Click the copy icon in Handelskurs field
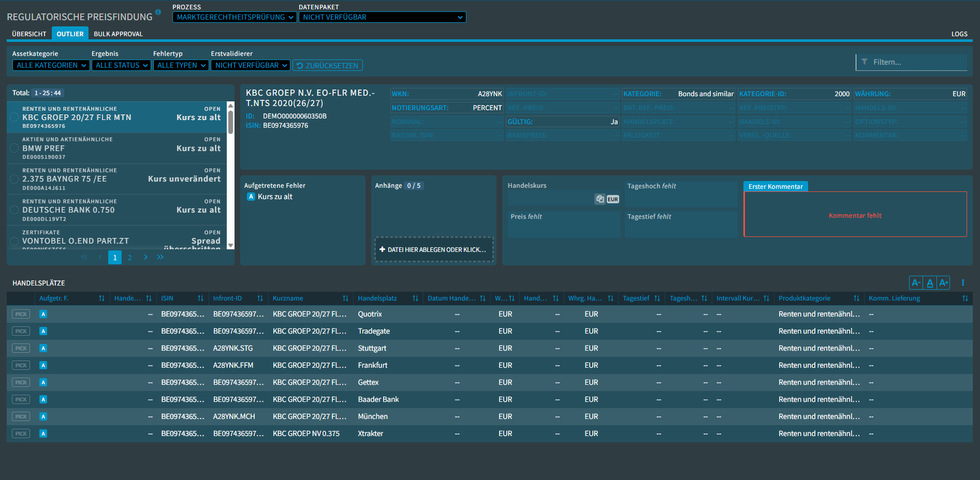 (600, 199)
